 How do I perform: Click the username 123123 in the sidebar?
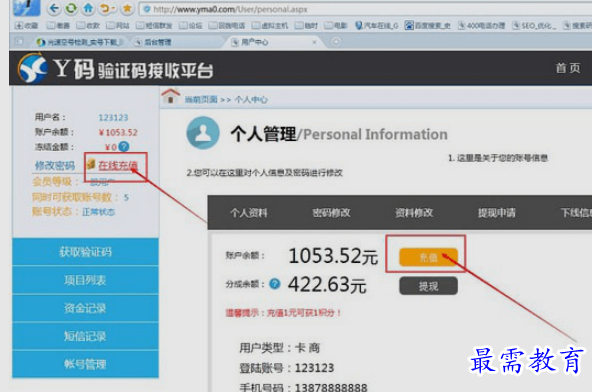(113, 117)
